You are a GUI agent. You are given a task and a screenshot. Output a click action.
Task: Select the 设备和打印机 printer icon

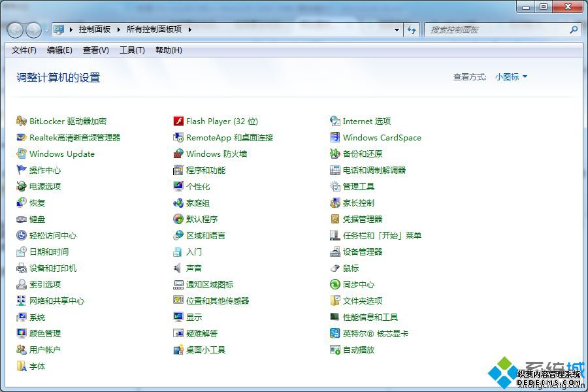(22, 269)
